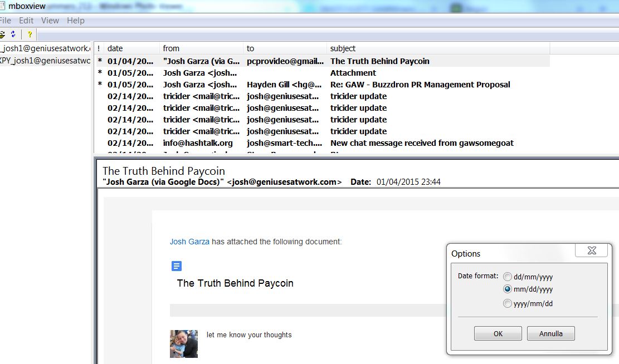Image resolution: width=619 pixels, height=364 pixels.
Task: Click the recipient pcprovideo@gmail in the list
Action: [x=285, y=61]
